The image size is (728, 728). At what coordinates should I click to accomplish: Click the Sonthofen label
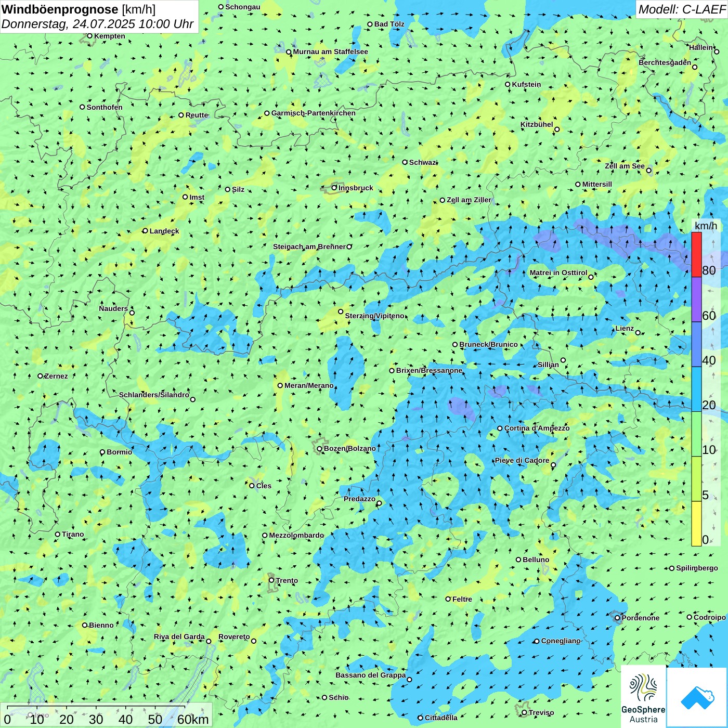point(105,107)
